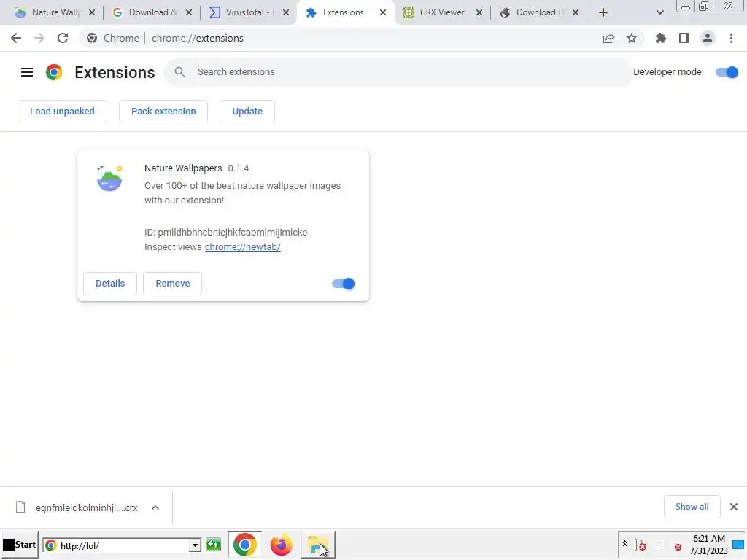Click the Load unpacked button

click(x=63, y=112)
